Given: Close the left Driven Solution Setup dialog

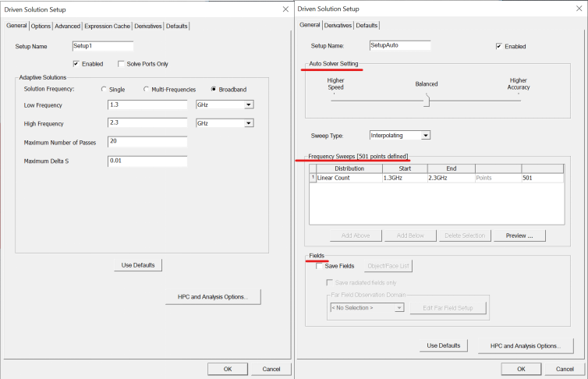Looking at the screenshot, I should click(285, 9).
